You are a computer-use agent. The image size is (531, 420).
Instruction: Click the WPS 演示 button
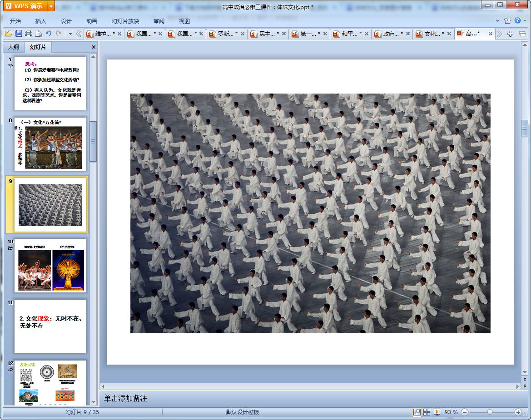click(25, 6)
